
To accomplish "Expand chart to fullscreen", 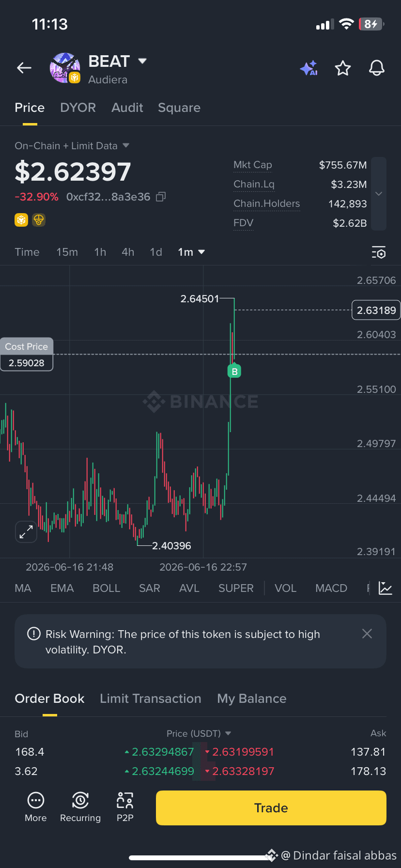I will coord(26,532).
